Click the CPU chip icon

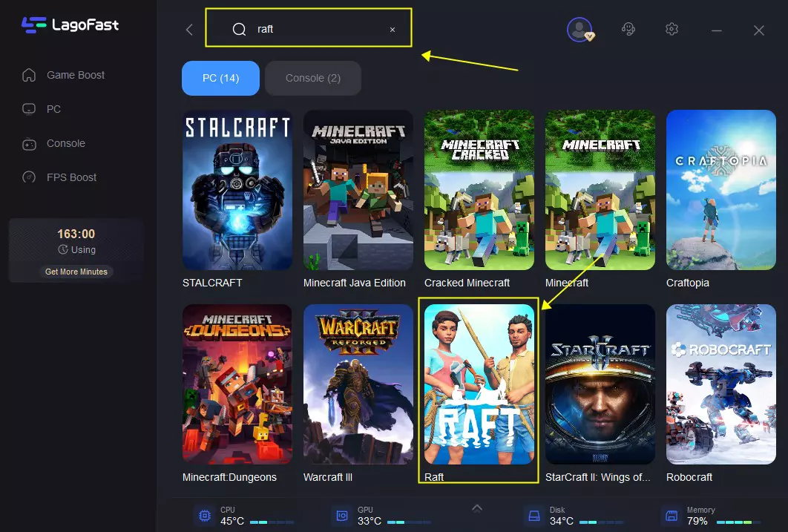pos(205,516)
